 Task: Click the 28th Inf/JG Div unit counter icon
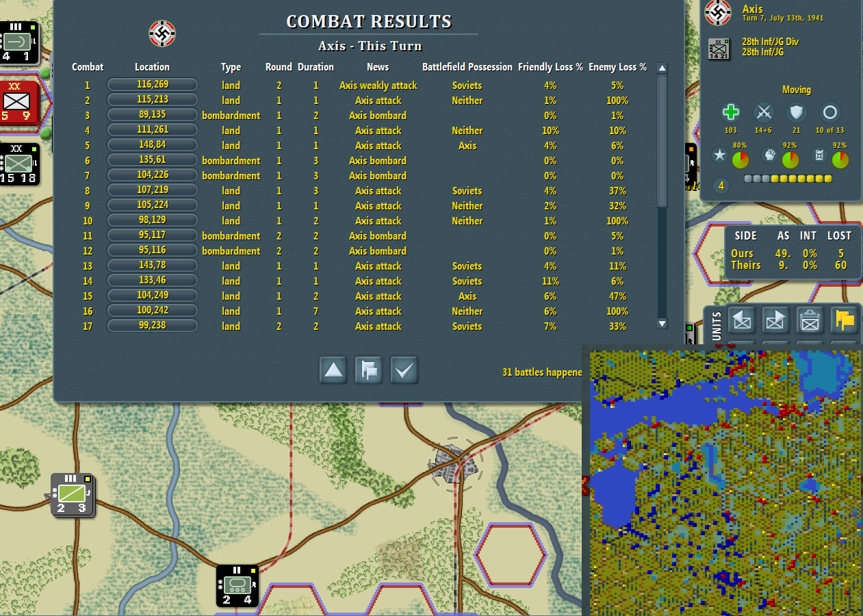click(719, 49)
